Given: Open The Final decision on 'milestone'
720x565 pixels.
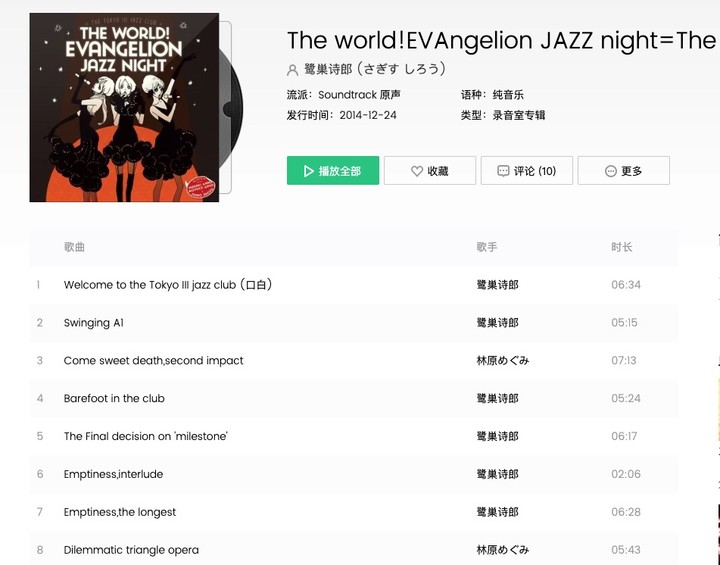Looking at the screenshot, I should point(146,436).
